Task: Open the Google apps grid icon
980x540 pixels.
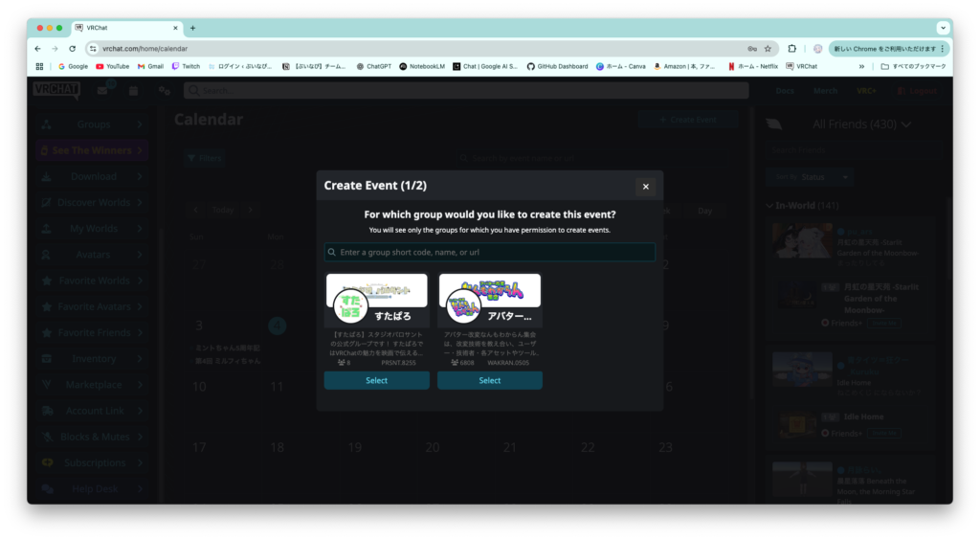Action: pos(39,66)
